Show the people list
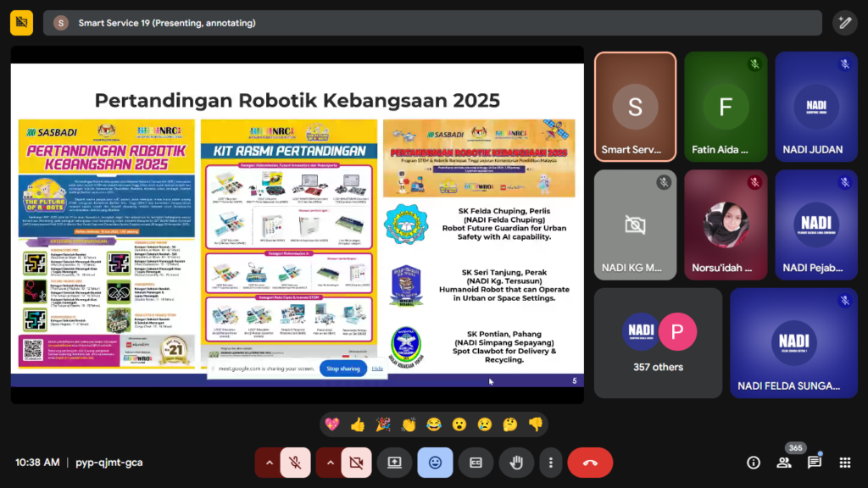 pyautogui.click(x=784, y=463)
